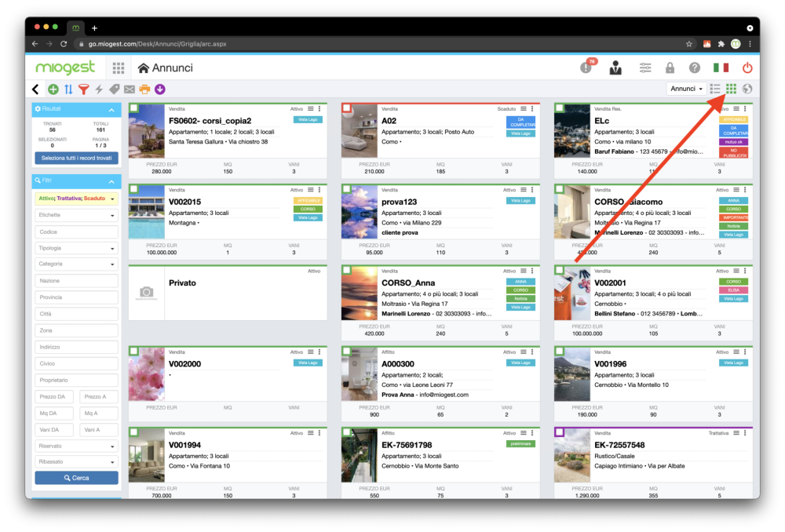Open the Annunci view dropdown

[686, 89]
